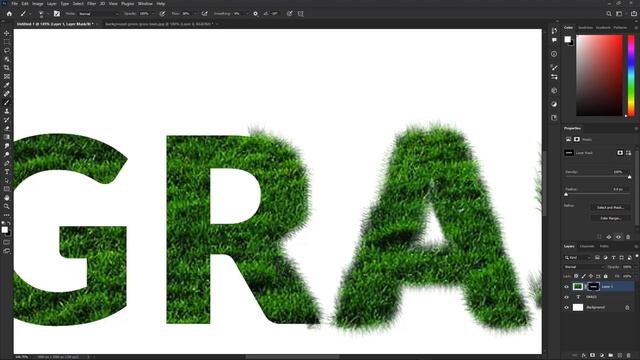Viewport: 640px width, 360px height.
Task: Select the Rectangle shape tool
Action: pyautogui.click(x=7, y=189)
